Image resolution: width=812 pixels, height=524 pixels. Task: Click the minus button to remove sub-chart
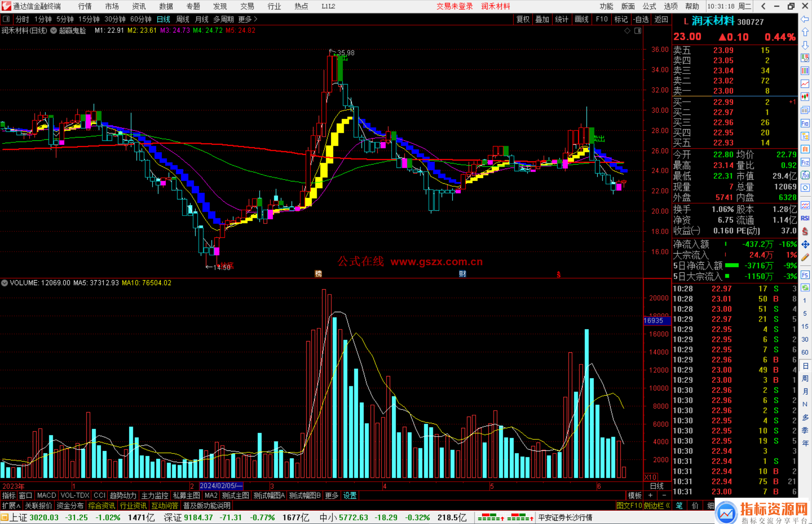click(664, 495)
